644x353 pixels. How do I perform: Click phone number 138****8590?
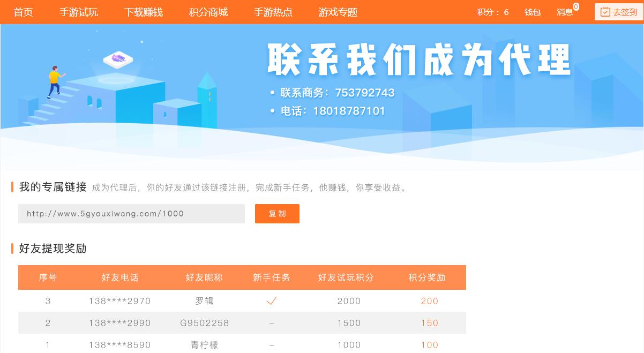pos(120,345)
